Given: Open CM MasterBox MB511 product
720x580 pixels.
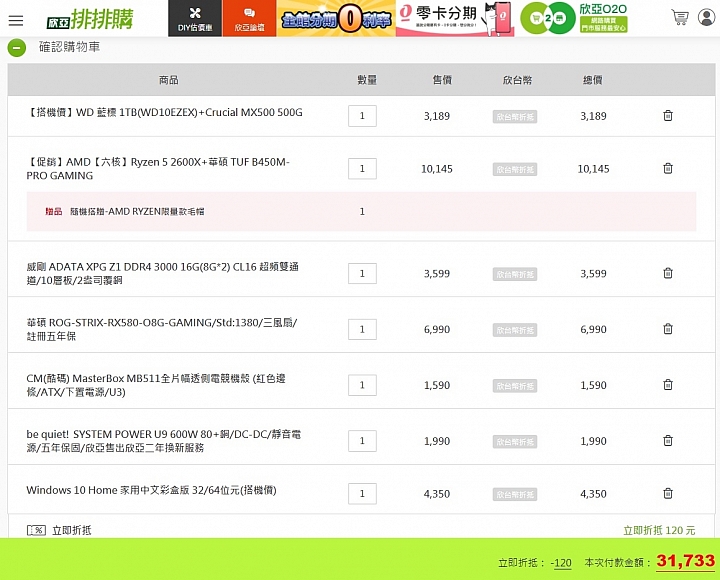Looking at the screenshot, I should click(x=156, y=385).
